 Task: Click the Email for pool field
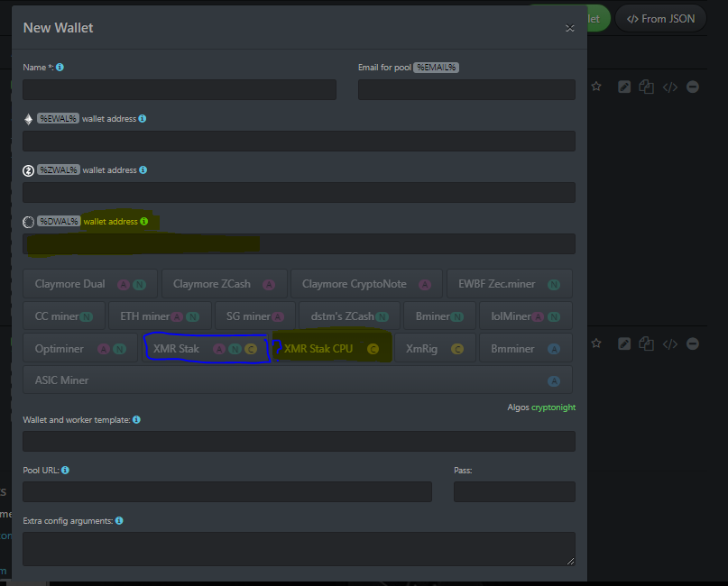pyautogui.click(x=466, y=89)
